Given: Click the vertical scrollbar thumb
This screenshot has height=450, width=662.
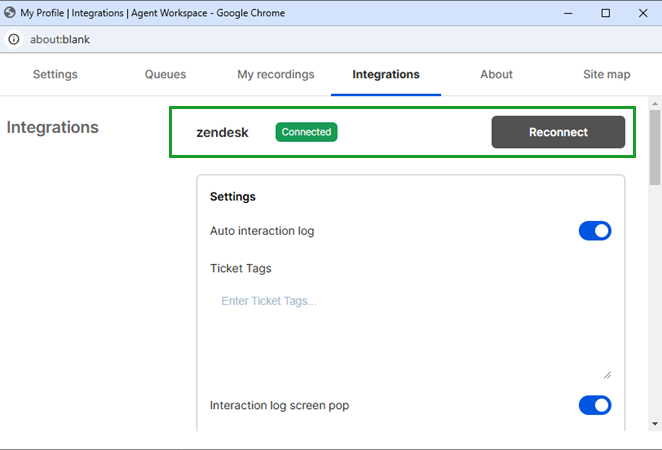Looking at the screenshot, I should pos(655,148).
